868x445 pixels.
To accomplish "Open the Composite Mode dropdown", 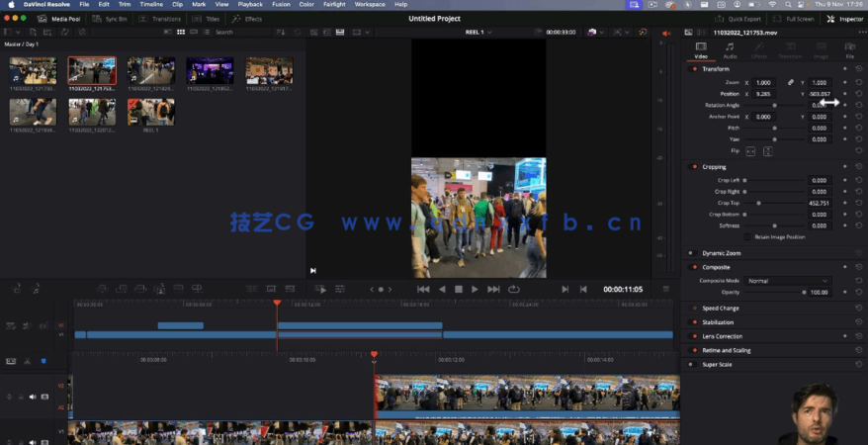I will pos(787,281).
